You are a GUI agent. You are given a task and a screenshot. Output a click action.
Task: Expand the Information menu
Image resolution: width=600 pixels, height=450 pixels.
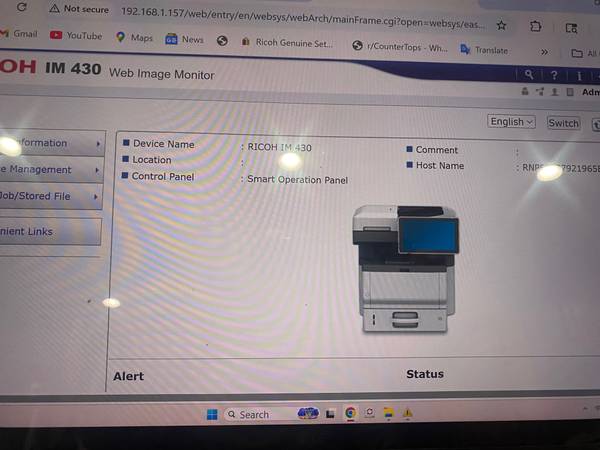(x=51, y=143)
